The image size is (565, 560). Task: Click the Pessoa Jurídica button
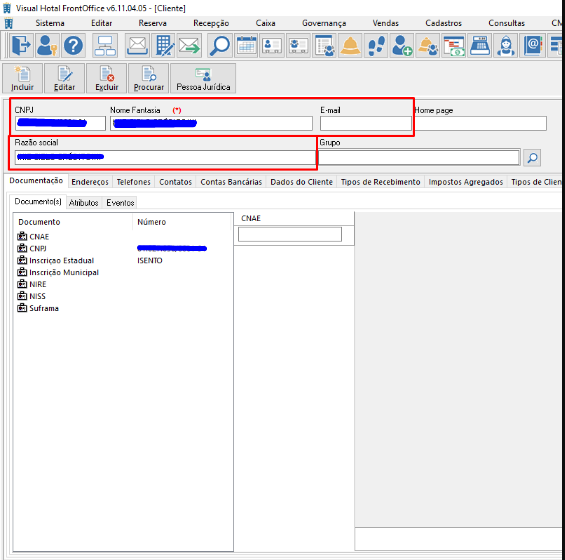click(203, 78)
